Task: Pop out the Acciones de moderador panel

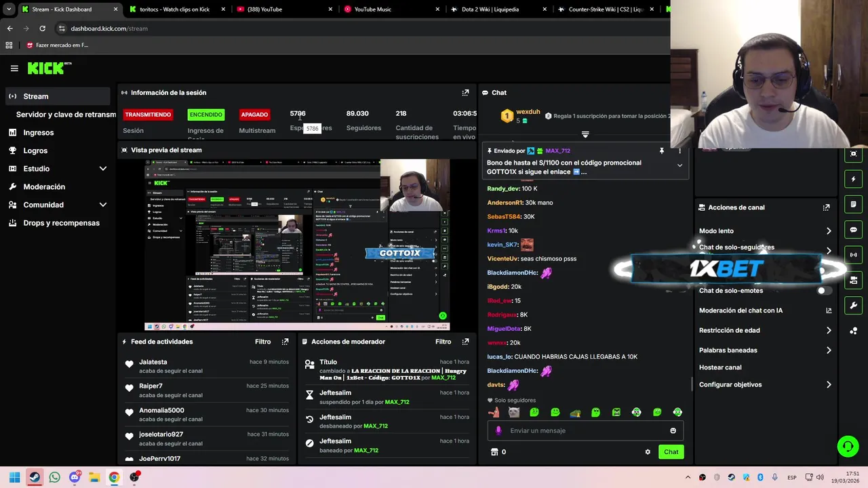Action: tap(465, 342)
